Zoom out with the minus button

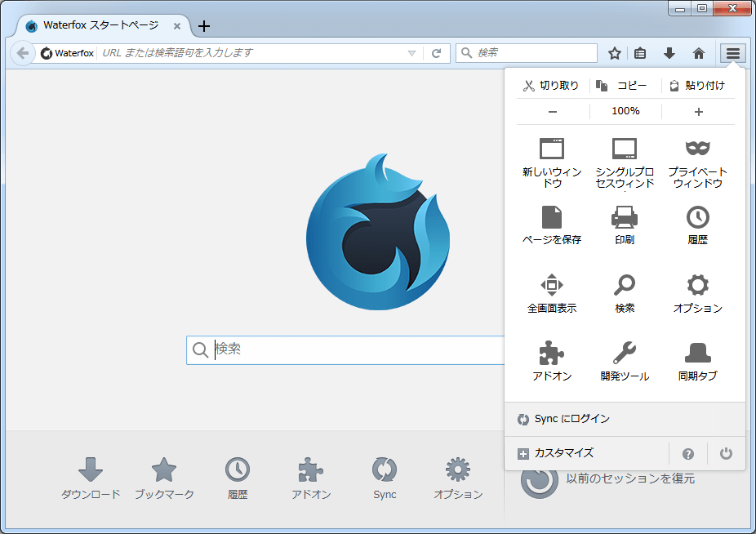pos(553,111)
